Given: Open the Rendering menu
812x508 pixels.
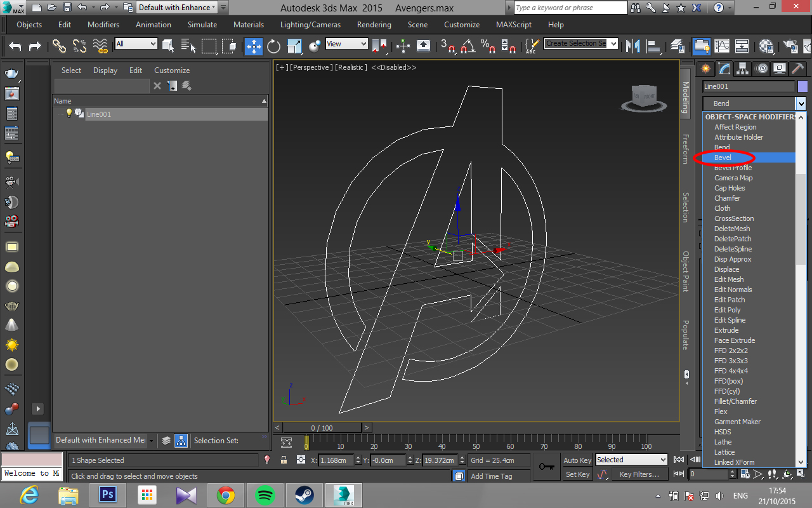Looking at the screenshot, I should [x=374, y=25].
